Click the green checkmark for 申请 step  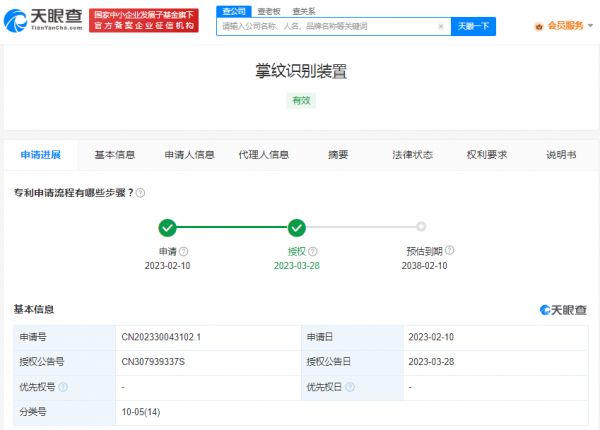(168, 227)
